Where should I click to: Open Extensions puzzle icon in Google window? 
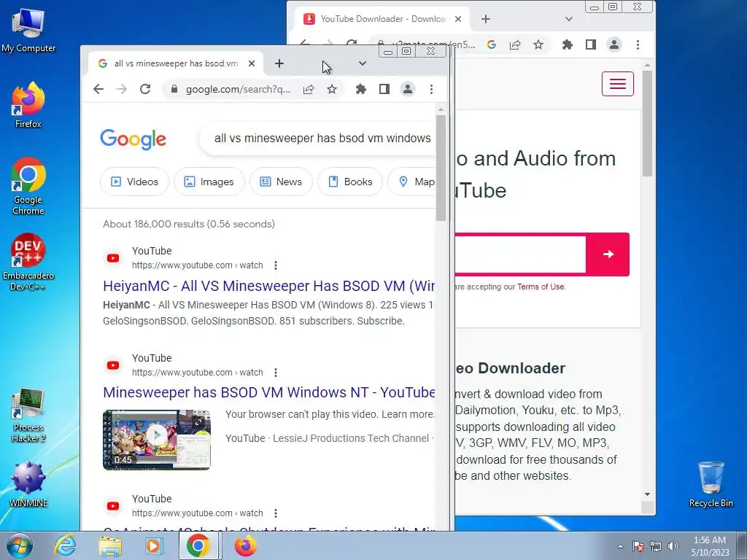(361, 89)
